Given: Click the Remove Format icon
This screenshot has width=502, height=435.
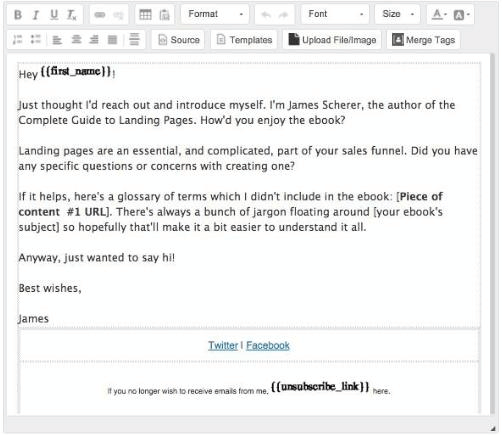Looking at the screenshot, I should point(72,15).
